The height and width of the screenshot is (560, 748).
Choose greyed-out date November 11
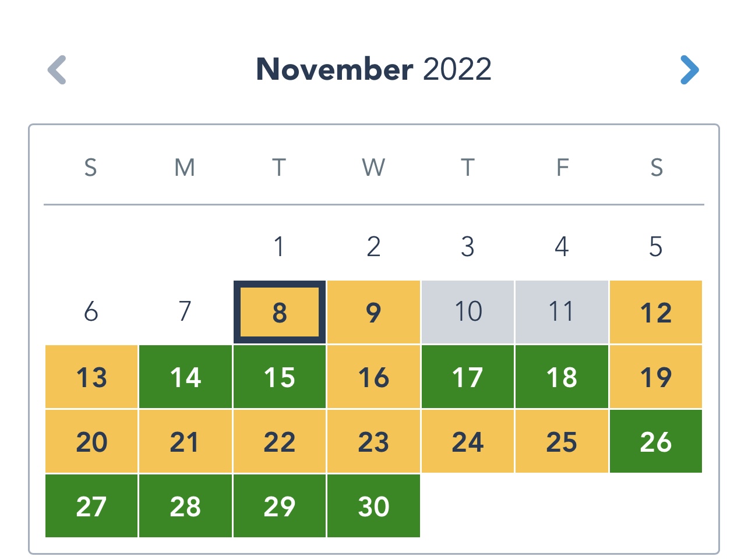[562, 312]
